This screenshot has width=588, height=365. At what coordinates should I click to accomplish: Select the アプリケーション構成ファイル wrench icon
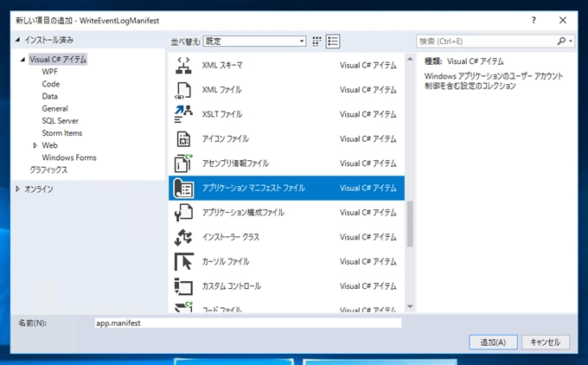(183, 213)
